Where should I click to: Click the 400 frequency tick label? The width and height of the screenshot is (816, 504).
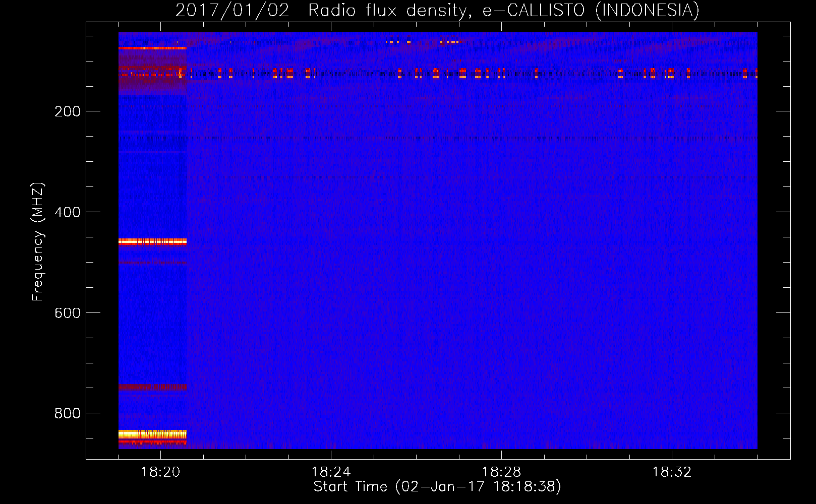click(x=68, y=212)
